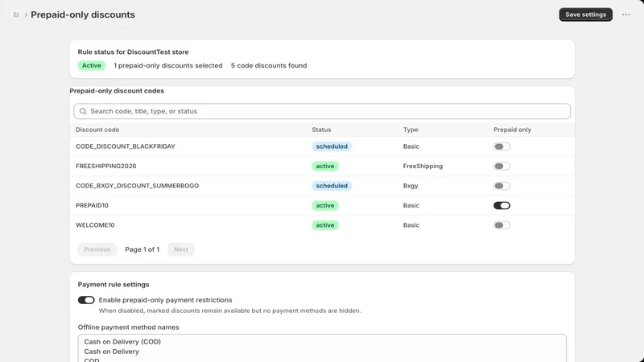Screen dimensions: 644x362
Task: Click the search magnifier icon
Action: click(83, 111)
